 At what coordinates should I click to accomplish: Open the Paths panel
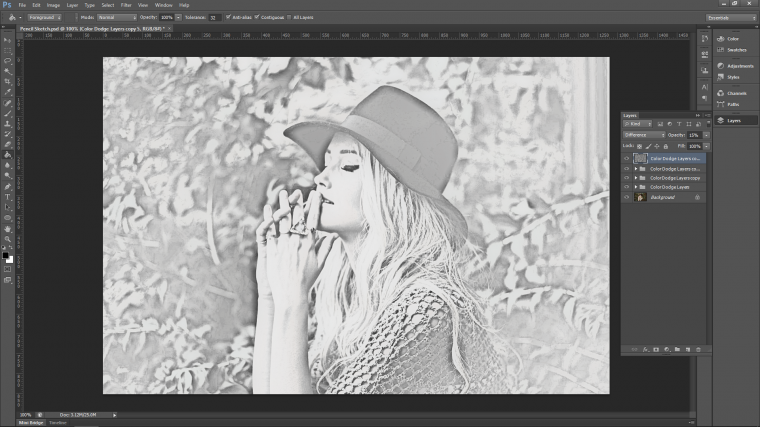click(x=735, y=104)
